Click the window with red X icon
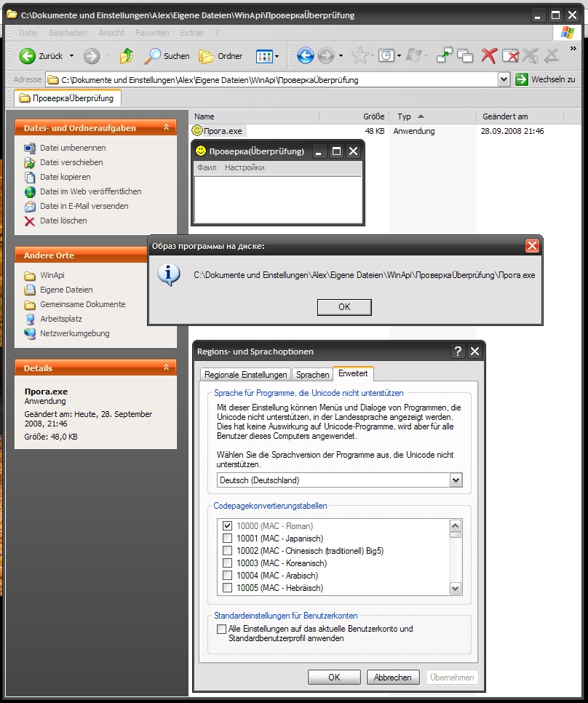The width and height of the screenshot is (588, 703). point(510,55)
